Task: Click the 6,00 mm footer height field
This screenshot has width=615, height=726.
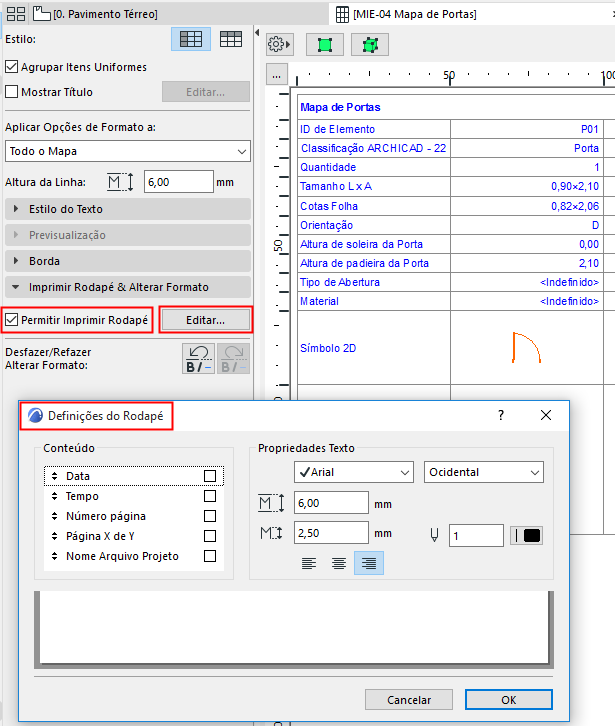Action: click(x=331, y=503)
